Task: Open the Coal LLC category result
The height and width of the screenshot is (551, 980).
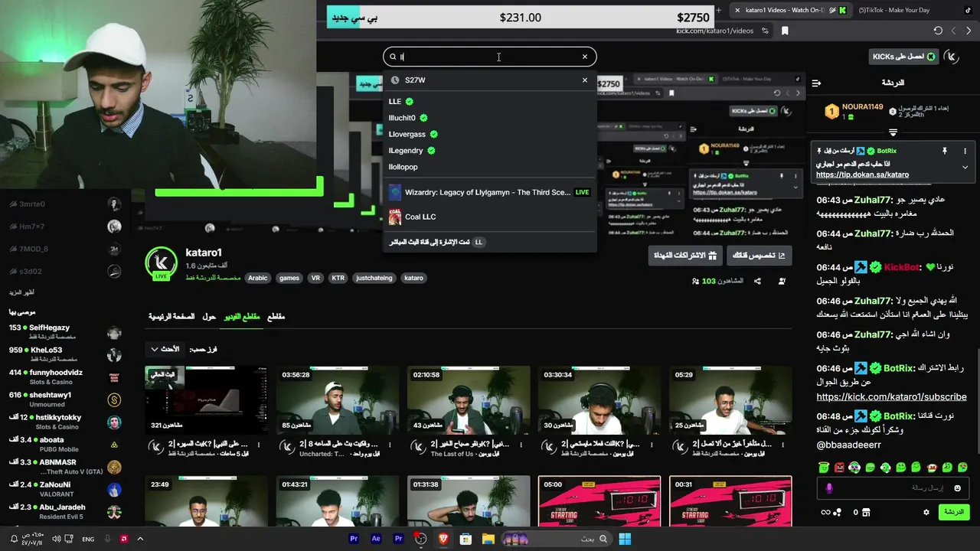Action: pos(490,217)
